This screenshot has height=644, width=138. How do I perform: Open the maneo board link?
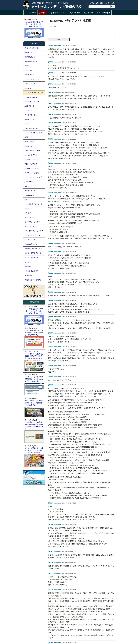point(34,209)
